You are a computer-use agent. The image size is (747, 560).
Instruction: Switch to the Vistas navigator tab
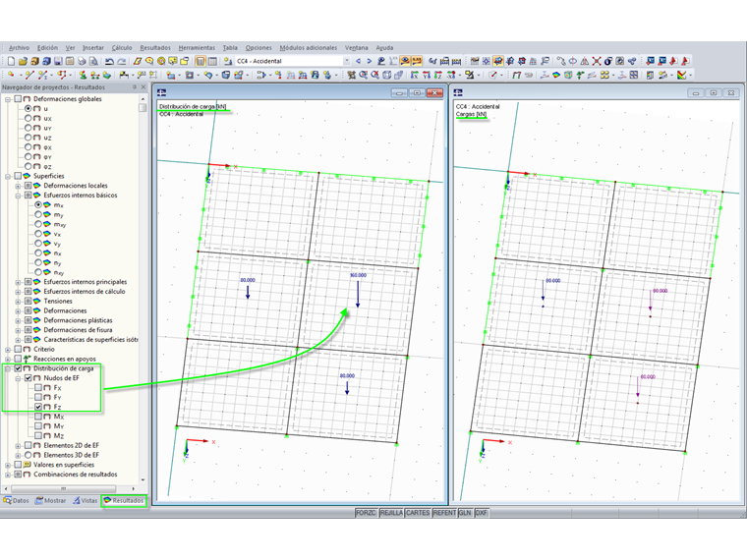(x=86, y=500)
